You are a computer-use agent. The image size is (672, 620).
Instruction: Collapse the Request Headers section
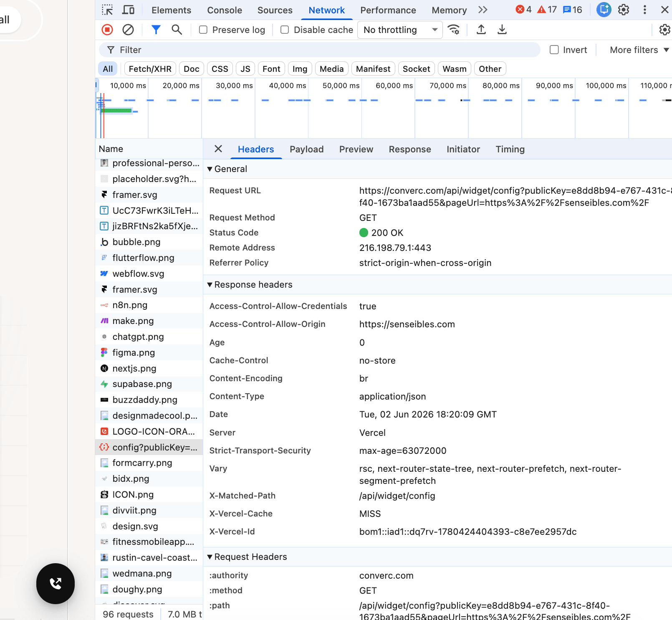[248, 557]
